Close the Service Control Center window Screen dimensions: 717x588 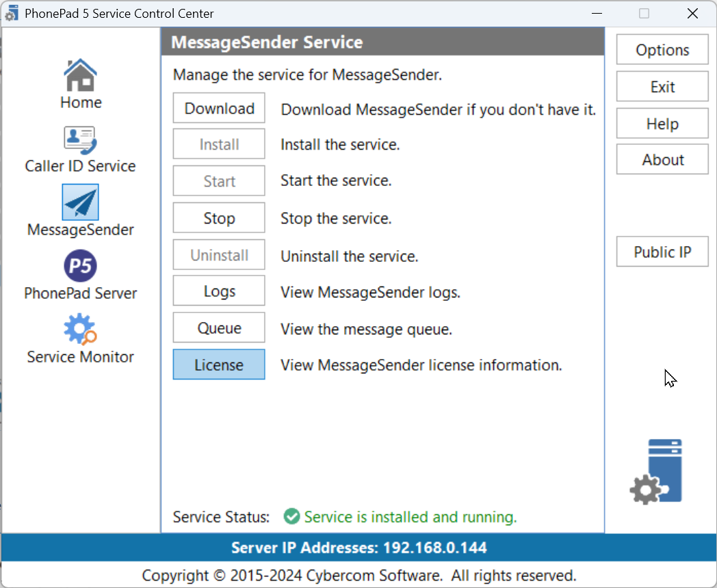(x=692, y=13)
